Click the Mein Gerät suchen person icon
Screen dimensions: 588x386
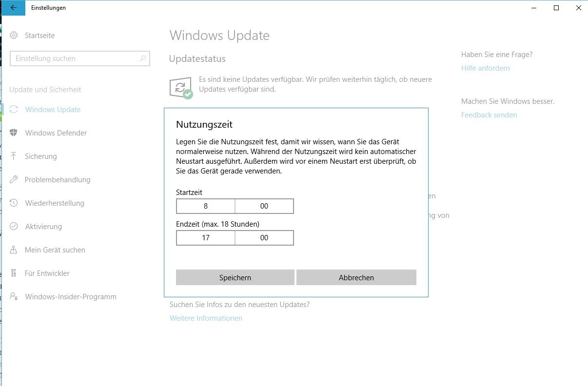14,250
